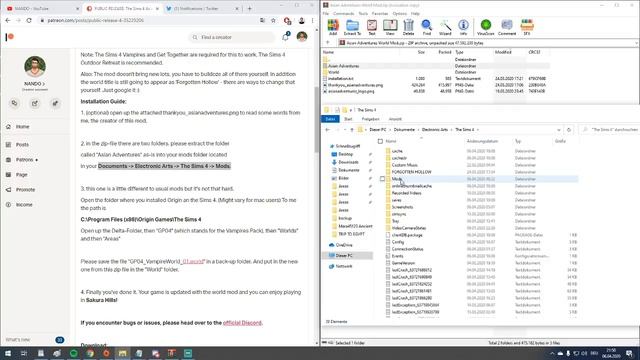Viewport: 640px width, 360px height.
Task: Expand breadcrumb chevron after The Sims 4
Action: tap(478, 130)
